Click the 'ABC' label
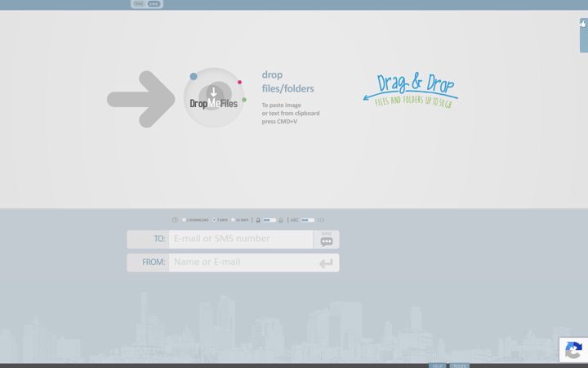 (x=295, y=220)
